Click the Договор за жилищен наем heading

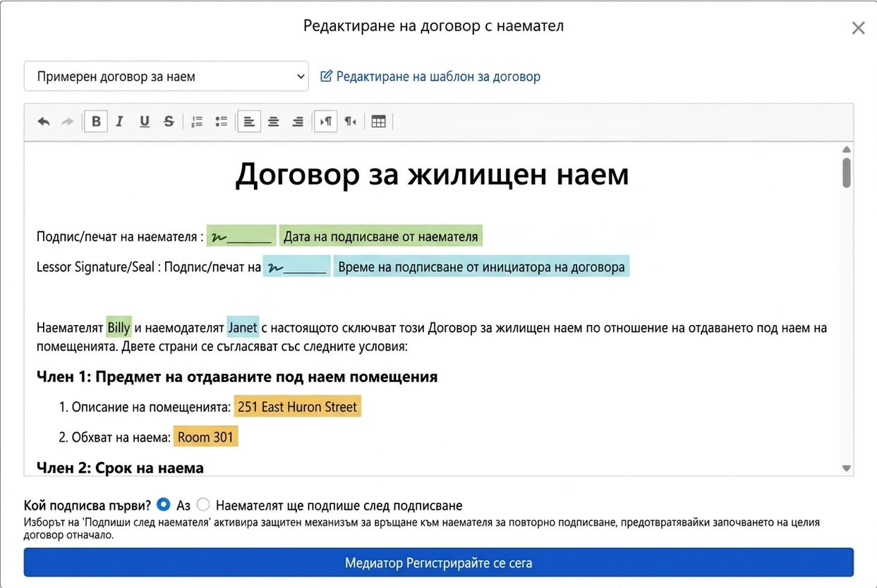pyautogui.click(x=432, y=174)
